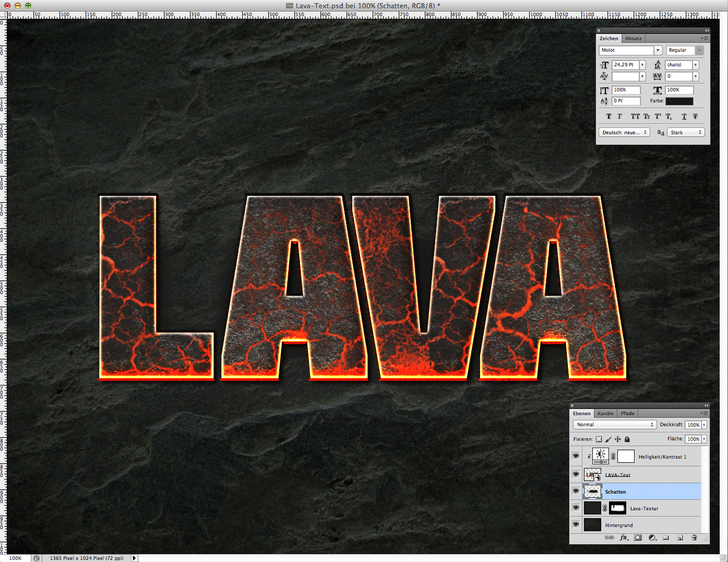The image size is (728, 562).
Task: Toggle underline formatting in the Zeichen panel
Action: (684, 116)
